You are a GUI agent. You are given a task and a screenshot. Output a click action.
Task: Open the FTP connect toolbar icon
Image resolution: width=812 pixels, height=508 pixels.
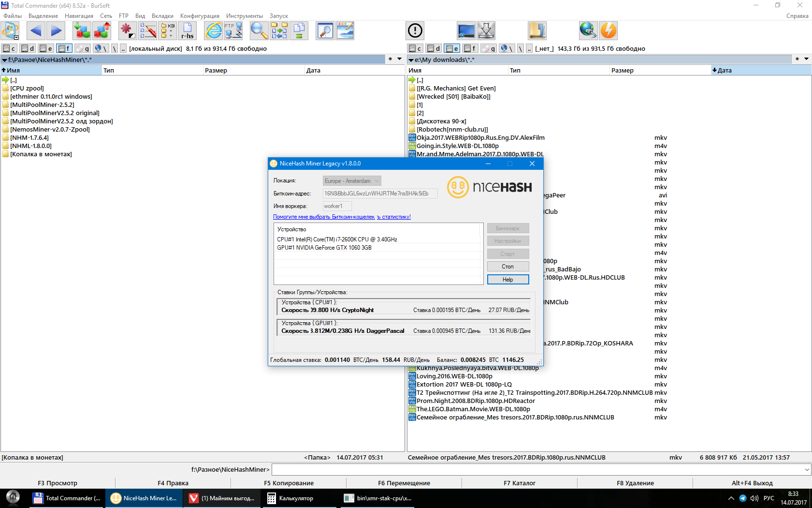233,31
